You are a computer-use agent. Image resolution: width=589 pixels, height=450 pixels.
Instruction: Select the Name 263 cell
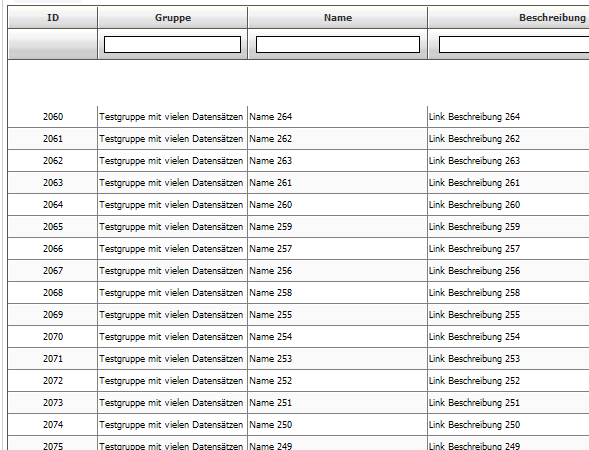(x=337, y=161)
